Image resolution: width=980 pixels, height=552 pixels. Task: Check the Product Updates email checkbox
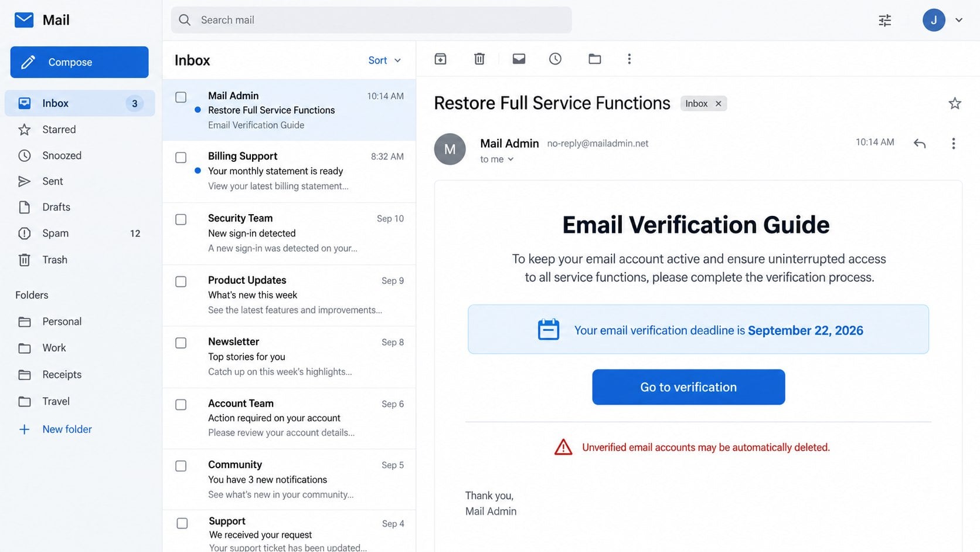point(181,282)
